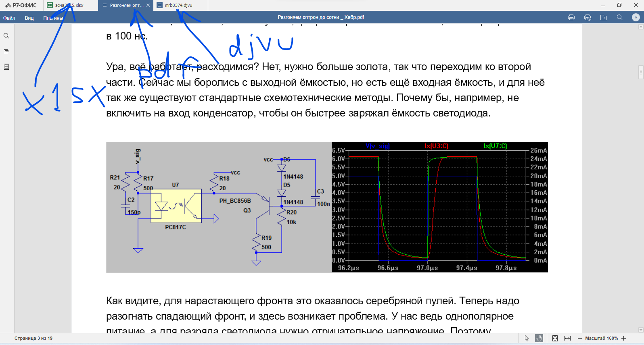Click the Print icon in header
Screen dimensions: 644x345
[x=571, y=17]
